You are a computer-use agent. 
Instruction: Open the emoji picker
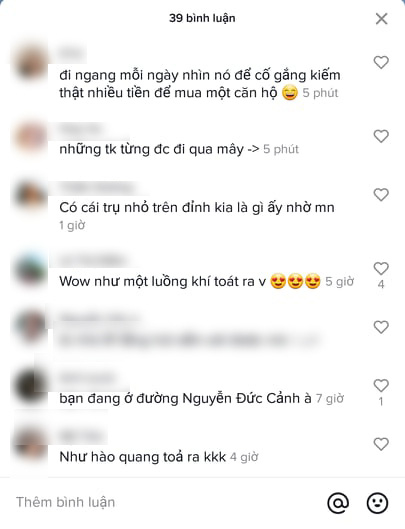coord(378,503)
